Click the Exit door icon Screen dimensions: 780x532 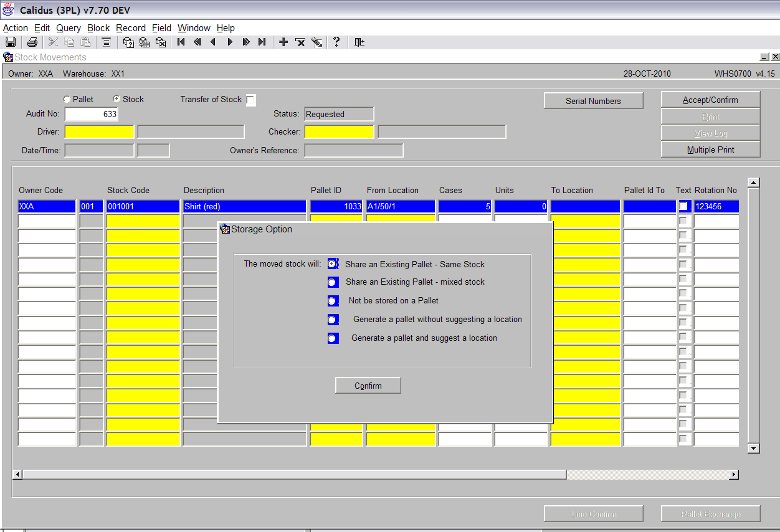tap(359, 42)
